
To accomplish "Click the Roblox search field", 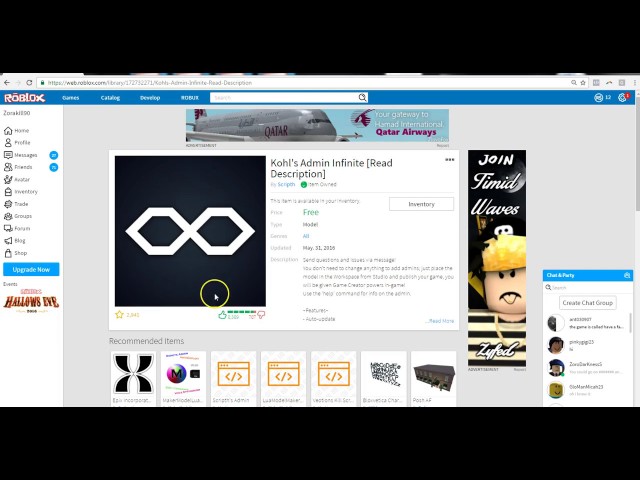I will (284, 98).
